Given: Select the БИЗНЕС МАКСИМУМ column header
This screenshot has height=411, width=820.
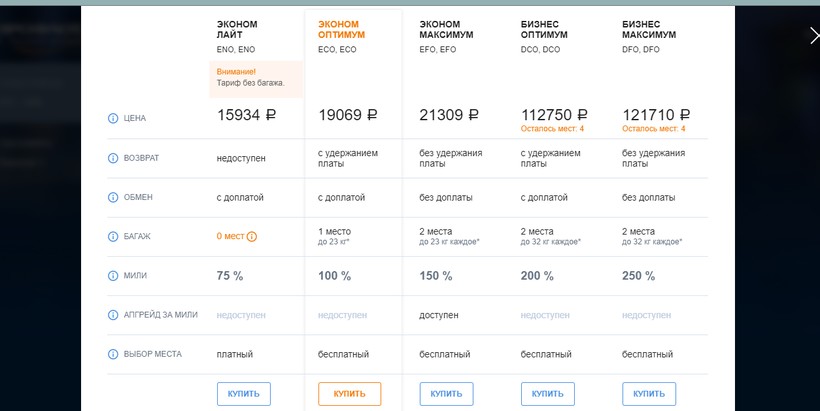Looking at the screenshot, I should (649, 29).
